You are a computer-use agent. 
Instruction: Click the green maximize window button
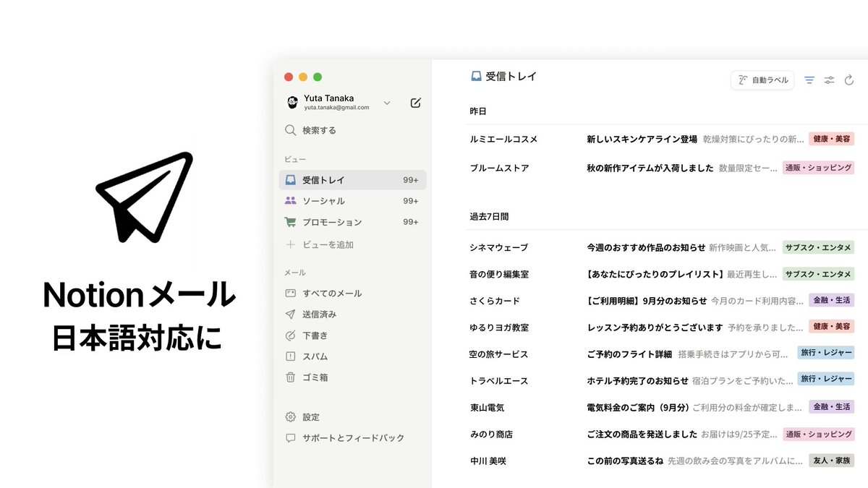[x=318, y=77]
